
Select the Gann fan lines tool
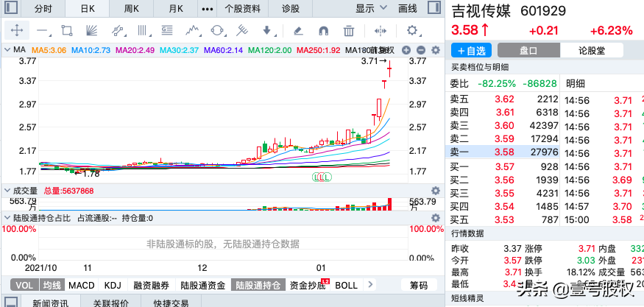pyautogui.click(x=91, y=30)
